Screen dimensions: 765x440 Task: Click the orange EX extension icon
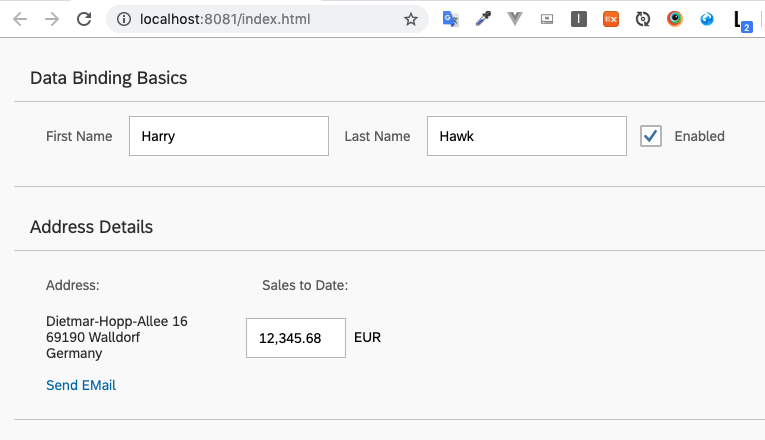(x=610, y=19)
